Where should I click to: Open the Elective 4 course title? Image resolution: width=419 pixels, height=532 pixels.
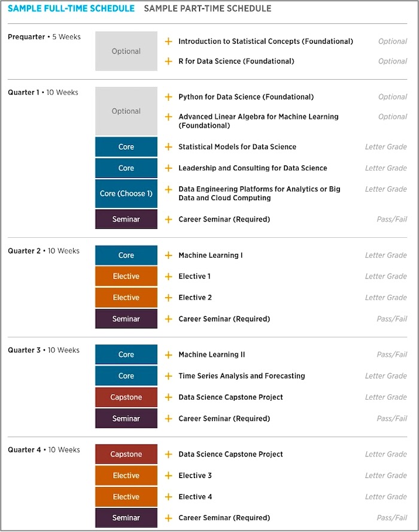[x=195, y=497]
